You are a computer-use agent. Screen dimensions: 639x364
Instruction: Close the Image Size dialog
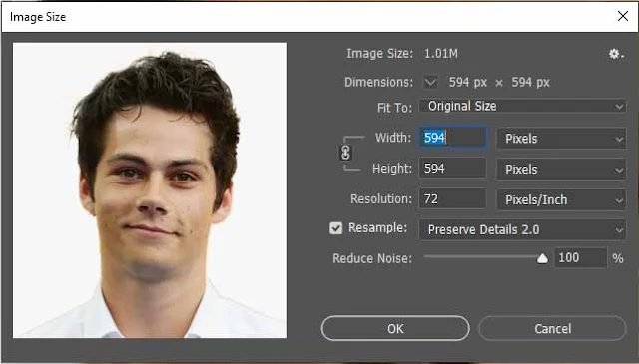point(623,16)
